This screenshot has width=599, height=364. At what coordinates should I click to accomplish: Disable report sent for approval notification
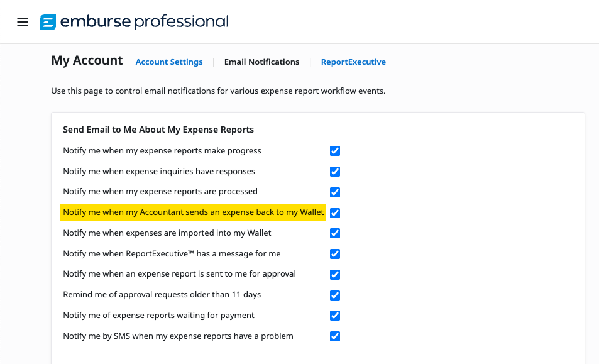pos(335,275)
